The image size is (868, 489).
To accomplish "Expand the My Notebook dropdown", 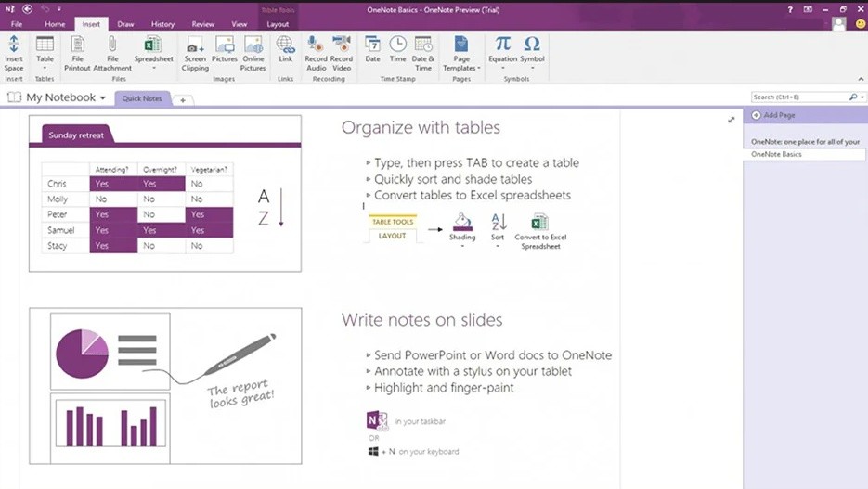I will (103, 98).
